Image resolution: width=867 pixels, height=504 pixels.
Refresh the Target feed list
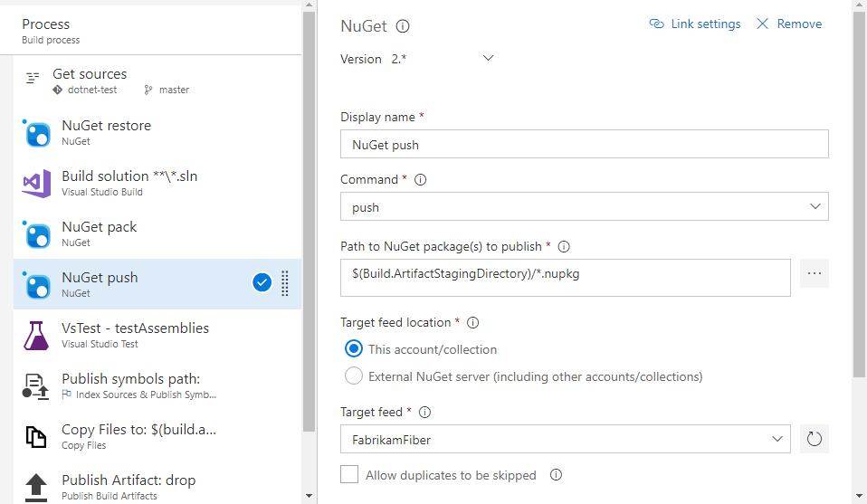pos(814,440)
